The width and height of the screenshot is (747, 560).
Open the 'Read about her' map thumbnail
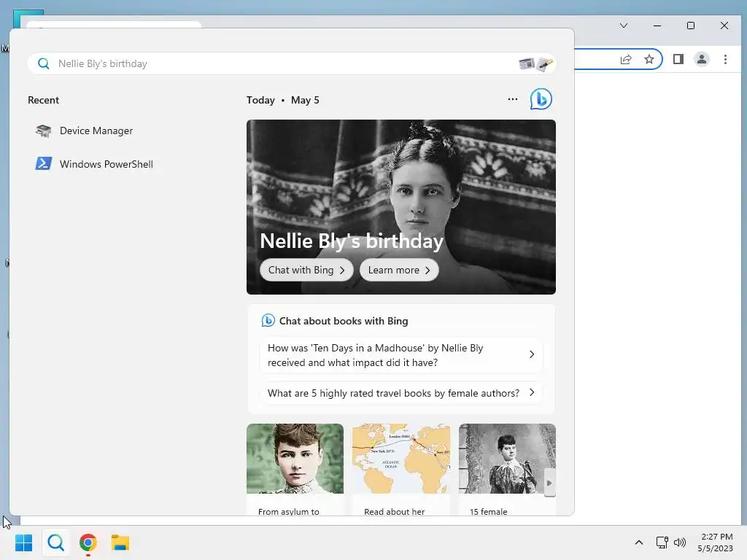[x=401, y=459]
